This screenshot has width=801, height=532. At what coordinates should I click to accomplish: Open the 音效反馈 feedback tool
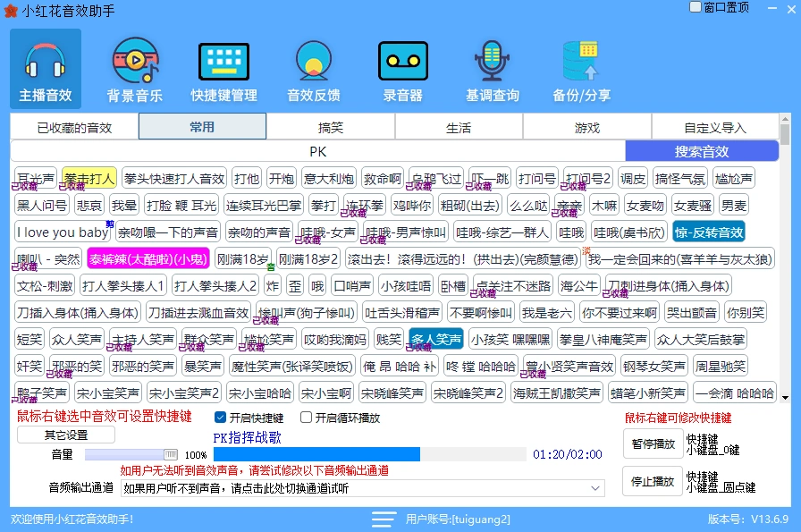[x=313, y=69]
